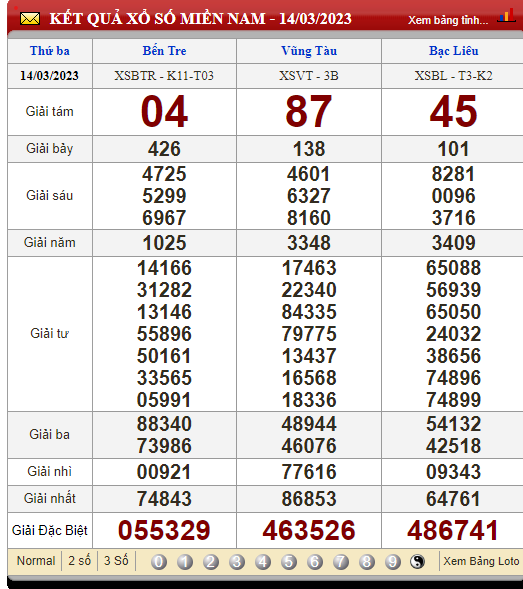Click giải năm number 1025
The width and height of the screenshot is (523, 589).
pyautogui.click(x=164, y=243)
